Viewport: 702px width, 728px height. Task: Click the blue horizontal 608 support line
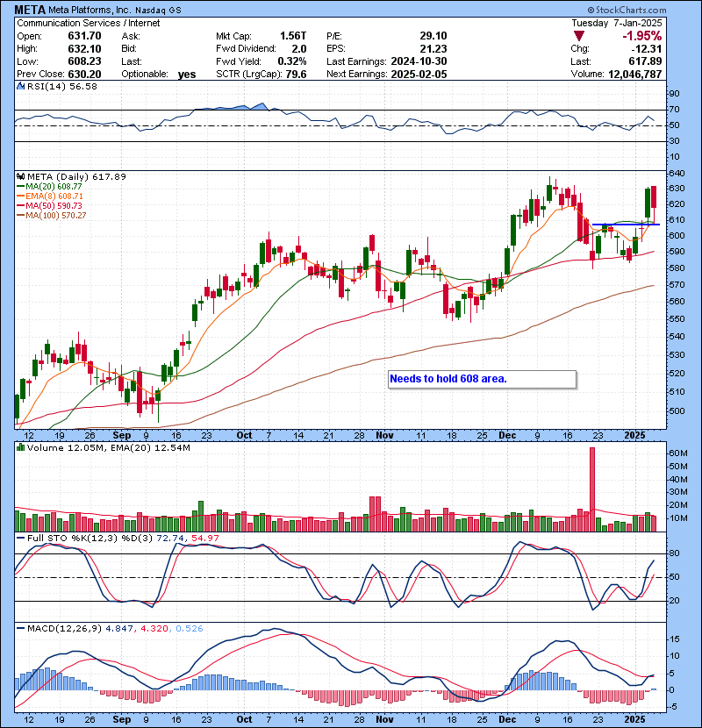[x=626, y=225]
